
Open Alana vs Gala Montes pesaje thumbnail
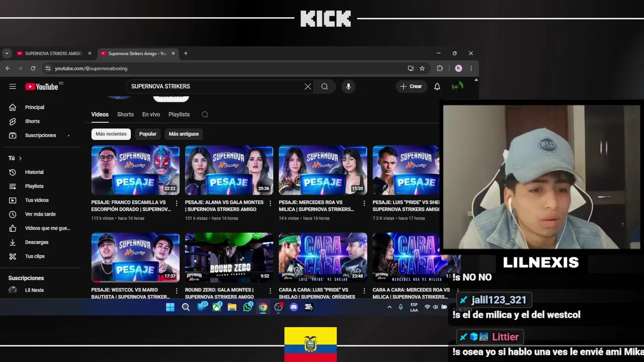coord(229,170)
